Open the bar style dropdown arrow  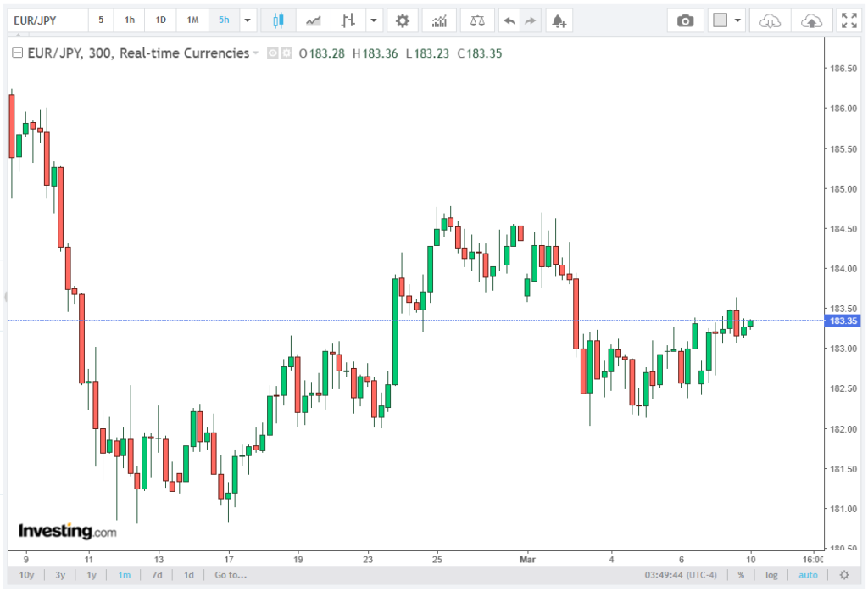pyautogui.click(x=373, y=20)
